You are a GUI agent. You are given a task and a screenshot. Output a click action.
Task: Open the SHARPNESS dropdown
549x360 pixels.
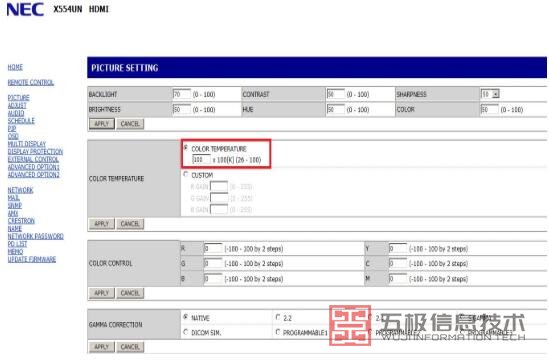click(x=490, y=94)
